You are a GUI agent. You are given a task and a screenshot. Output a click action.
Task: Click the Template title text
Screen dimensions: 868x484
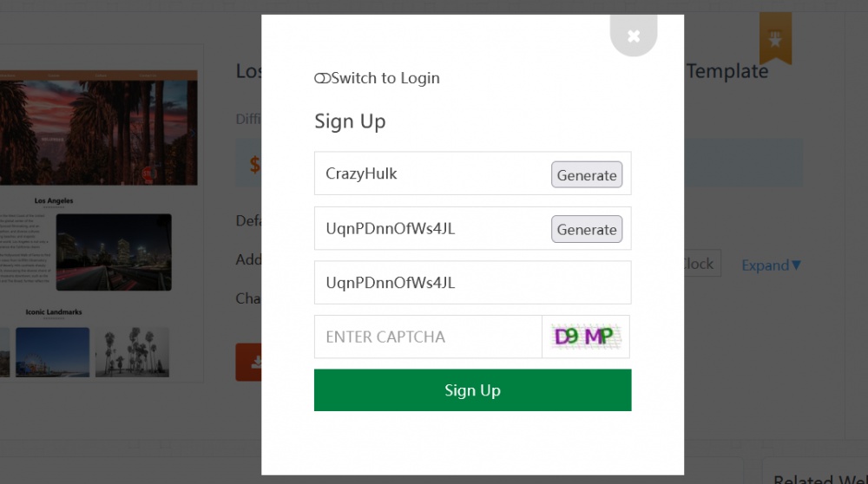(727, 71)
